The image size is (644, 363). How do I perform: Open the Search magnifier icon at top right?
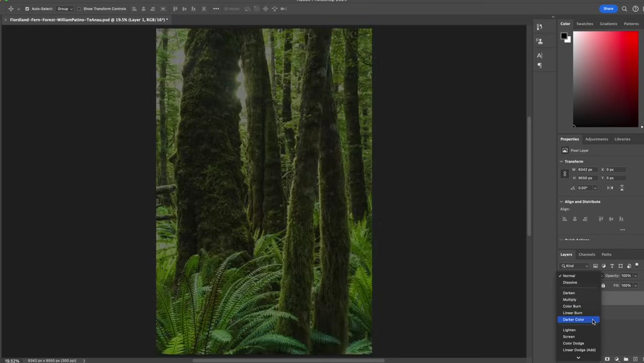pyautogui.click(x=624, y=9)
